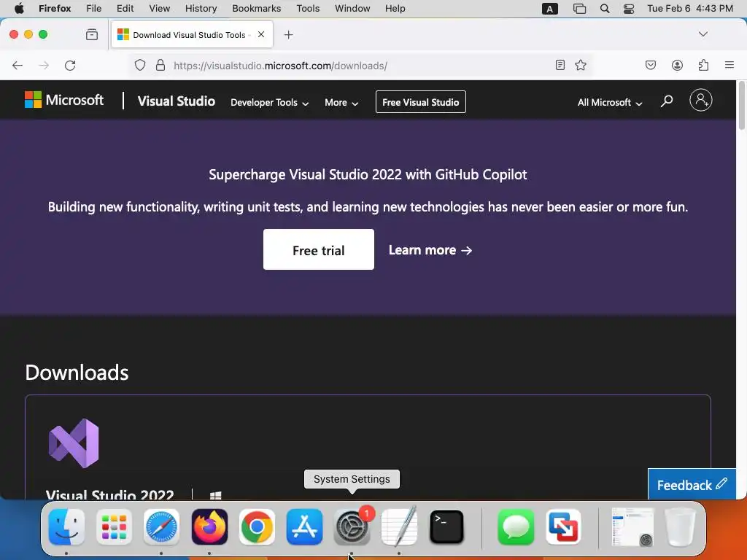This screenshot has width=747, height=560.
Task: Open a new tab with plus button
Action: tap(288, 35)
